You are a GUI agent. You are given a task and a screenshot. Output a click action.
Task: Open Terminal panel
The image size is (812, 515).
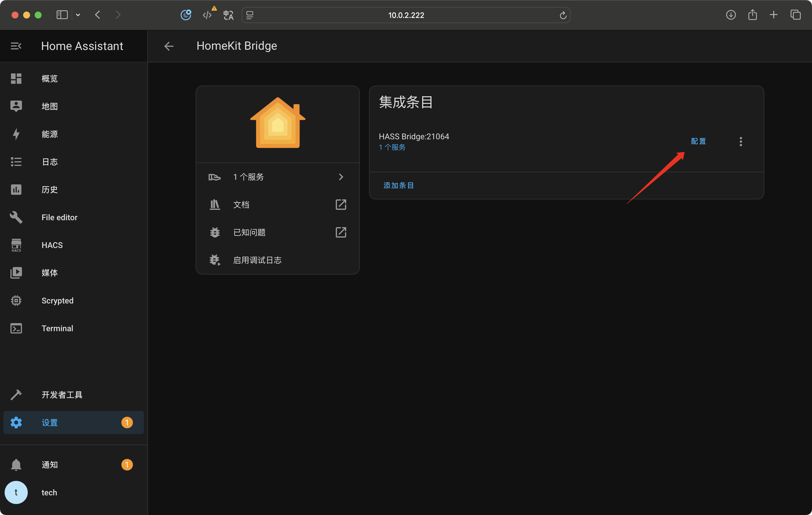pos(73,328)
